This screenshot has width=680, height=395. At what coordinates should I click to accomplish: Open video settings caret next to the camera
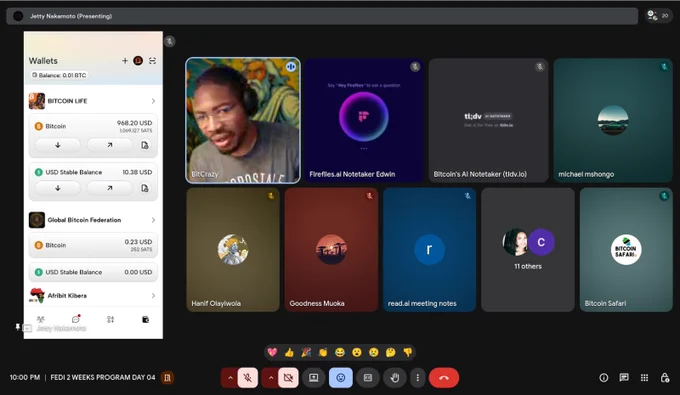pos(271,378)
